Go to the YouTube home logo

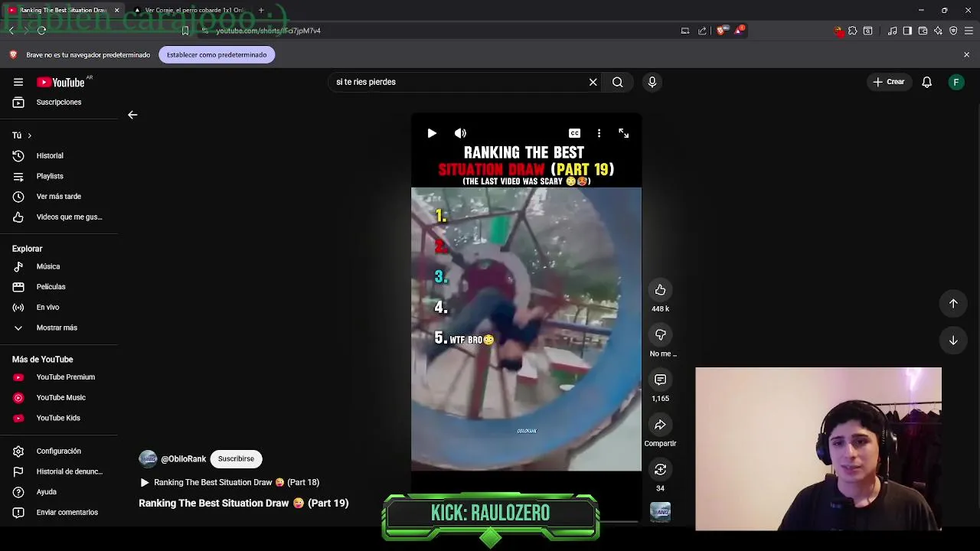pos(60,82)
